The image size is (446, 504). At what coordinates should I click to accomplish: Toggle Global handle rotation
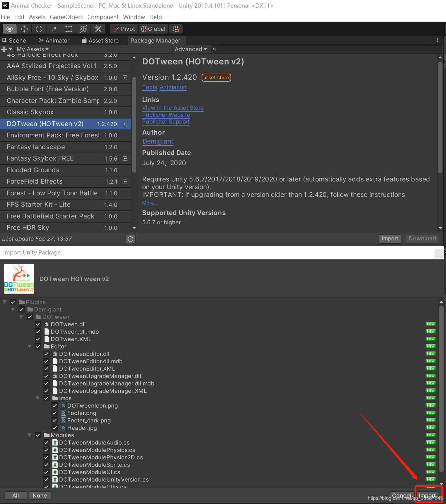153,29
